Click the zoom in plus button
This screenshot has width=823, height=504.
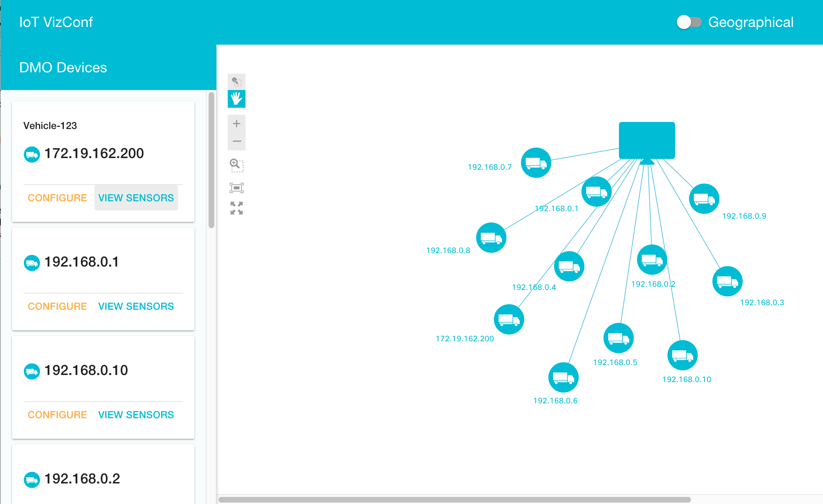236,124
